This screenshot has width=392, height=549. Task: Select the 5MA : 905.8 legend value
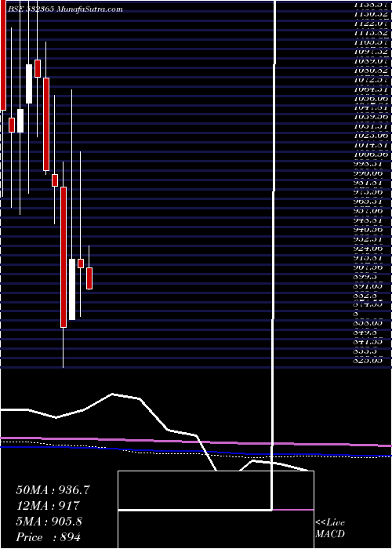49,522
